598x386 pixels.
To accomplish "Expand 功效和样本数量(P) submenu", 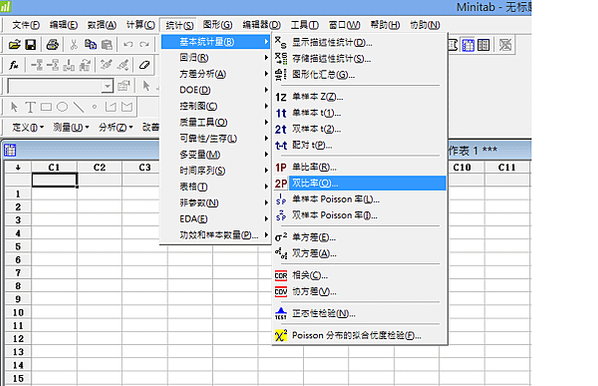I will pos(215,235).
